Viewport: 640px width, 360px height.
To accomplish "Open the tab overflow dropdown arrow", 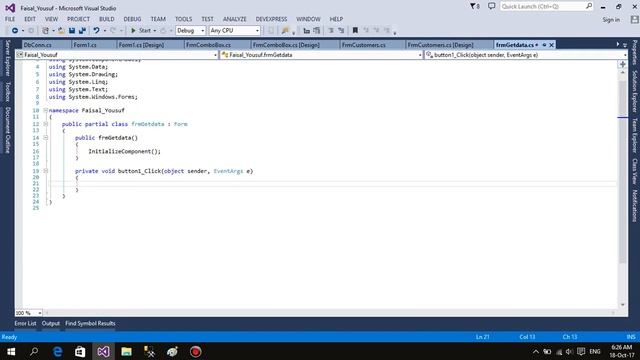I will [625, 45].
